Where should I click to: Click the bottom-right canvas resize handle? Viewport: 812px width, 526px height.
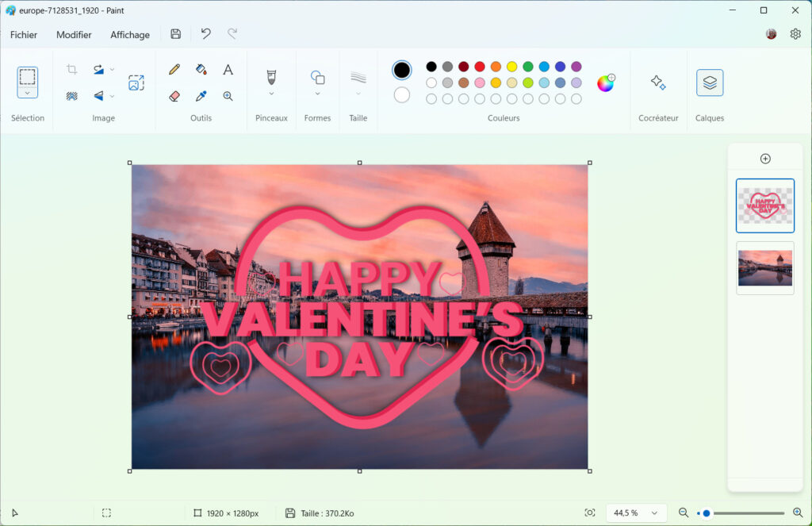[x=590, y=471]
